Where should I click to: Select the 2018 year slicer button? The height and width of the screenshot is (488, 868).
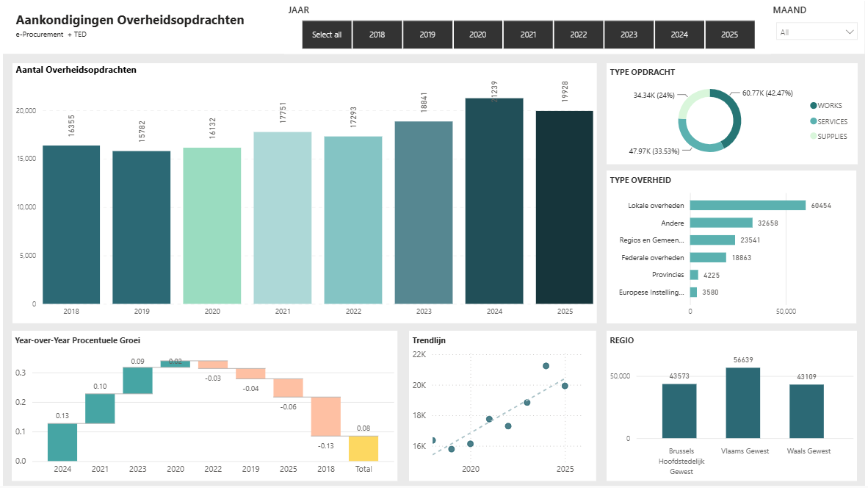click(377, 35)
